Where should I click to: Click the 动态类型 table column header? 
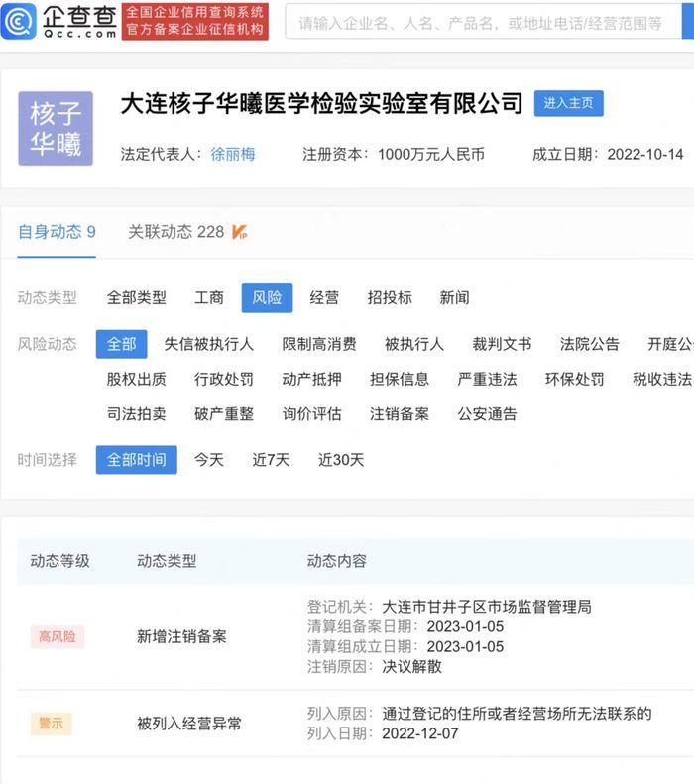167,561
